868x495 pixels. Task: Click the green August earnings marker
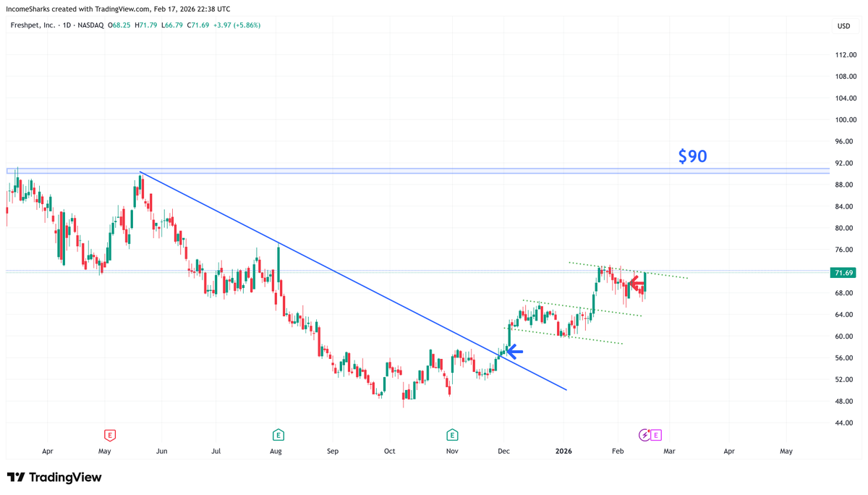(x=278, y=435)
